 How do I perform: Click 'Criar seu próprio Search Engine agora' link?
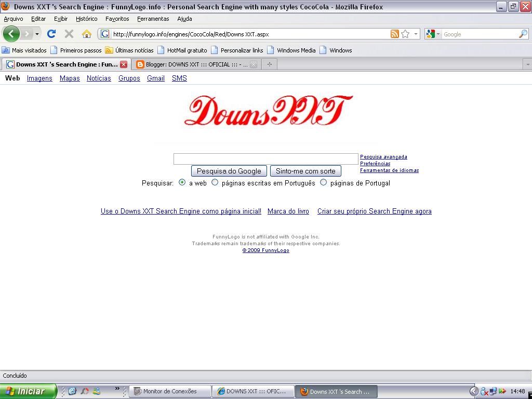[375, 211]
